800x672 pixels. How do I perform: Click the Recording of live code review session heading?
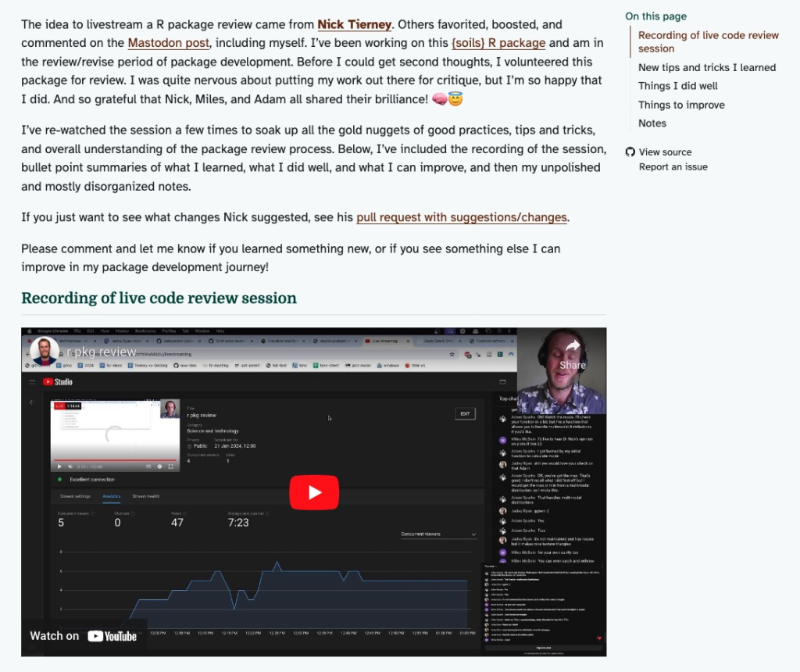[x=159, y=298]
